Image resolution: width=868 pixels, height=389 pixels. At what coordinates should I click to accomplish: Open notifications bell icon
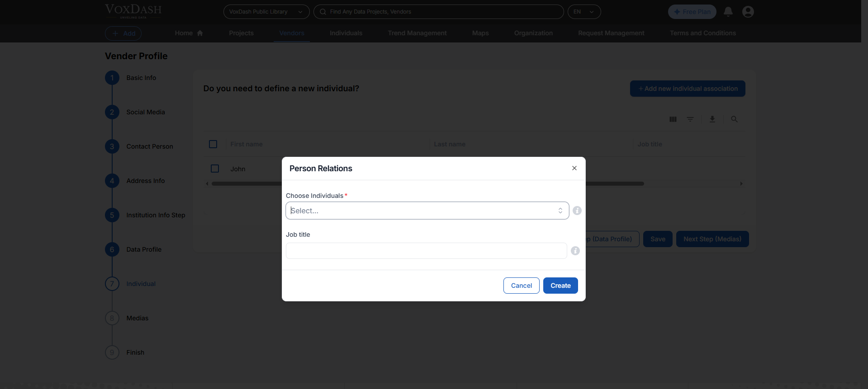tap(728, 12)
